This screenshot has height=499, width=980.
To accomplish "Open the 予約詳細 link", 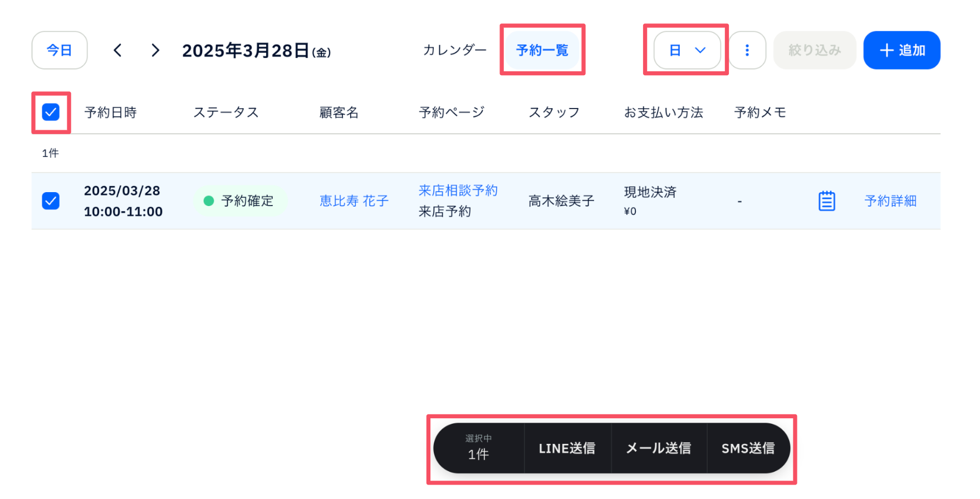I will (890, 201).
